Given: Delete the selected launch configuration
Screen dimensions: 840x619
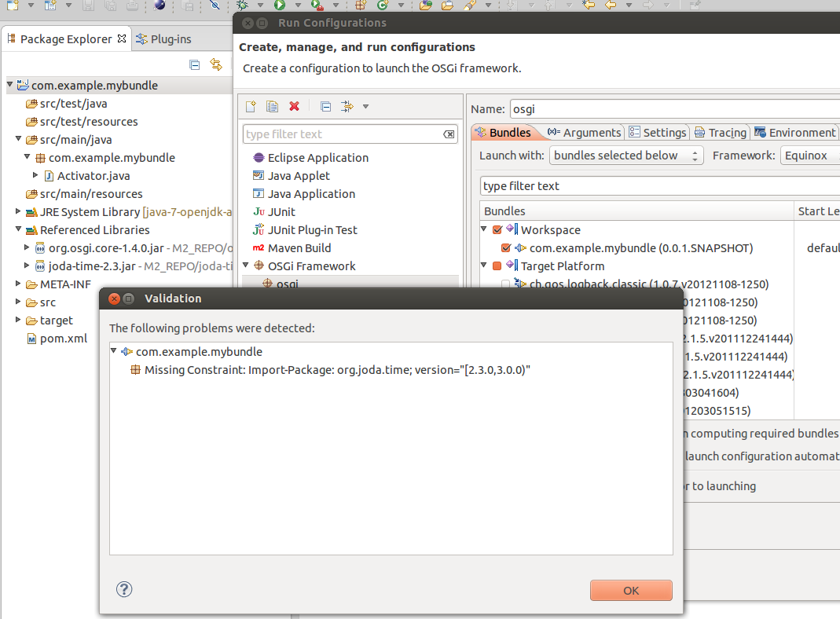Looking at the screenshot, I should (x=294, y=107).
